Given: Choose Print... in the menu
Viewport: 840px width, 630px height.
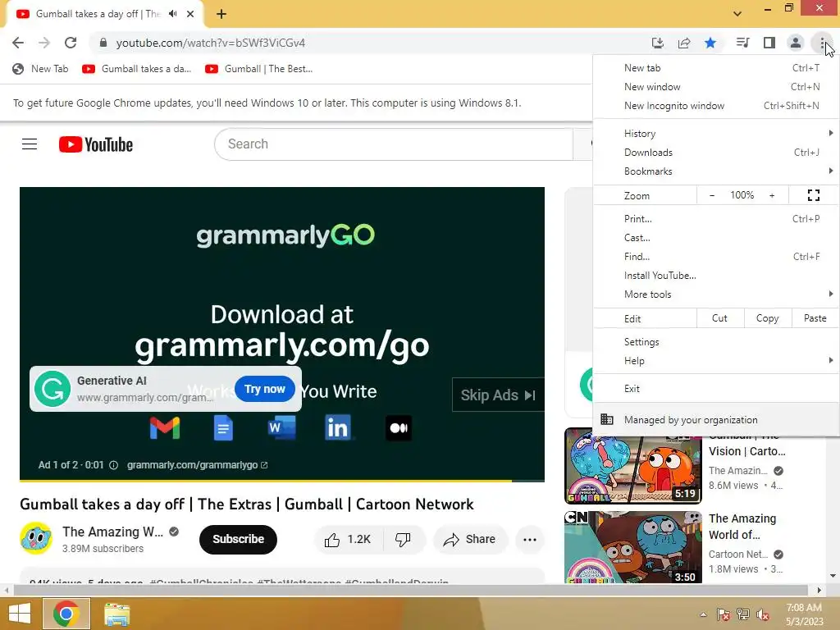Looking at the screenshot, I should (x=717, y=218).
